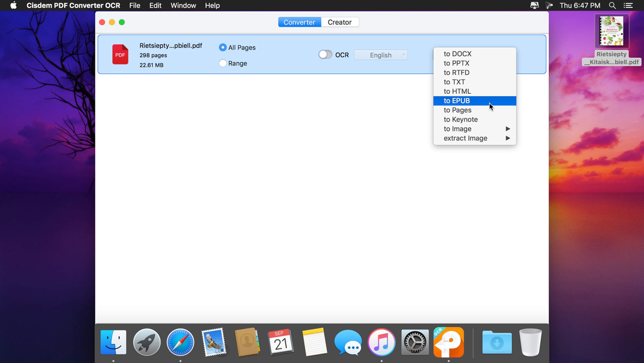644x363 pixels.
Task: Open System Preferences in the dock
Action: (x=415, y=342)
